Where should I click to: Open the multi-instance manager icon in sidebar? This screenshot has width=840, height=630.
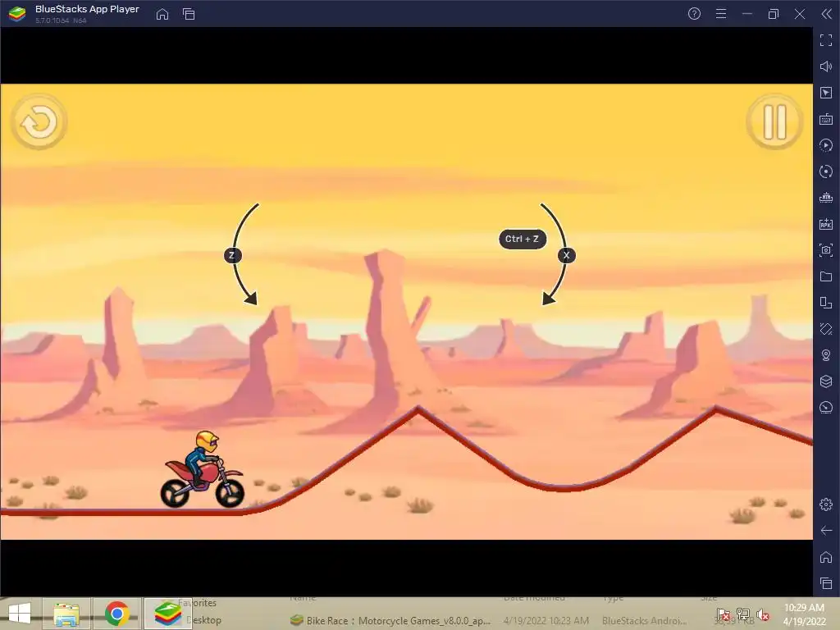point(826,303)
